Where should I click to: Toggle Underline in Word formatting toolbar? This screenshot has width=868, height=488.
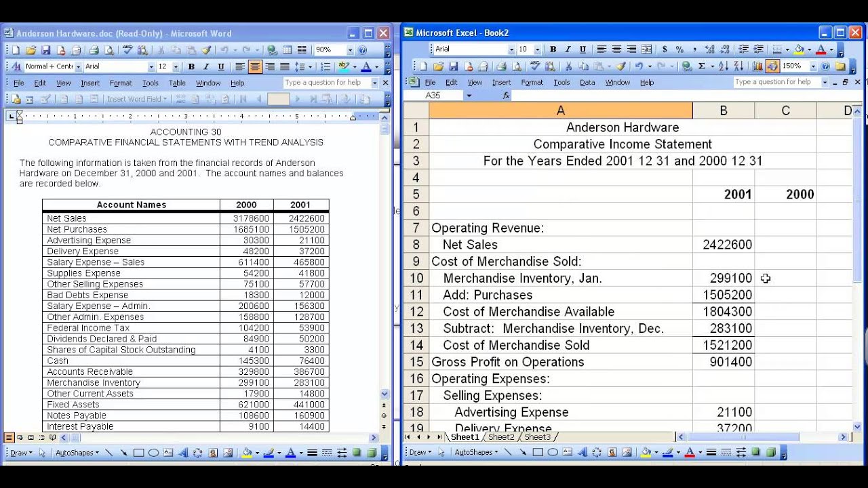pos(220,66)
